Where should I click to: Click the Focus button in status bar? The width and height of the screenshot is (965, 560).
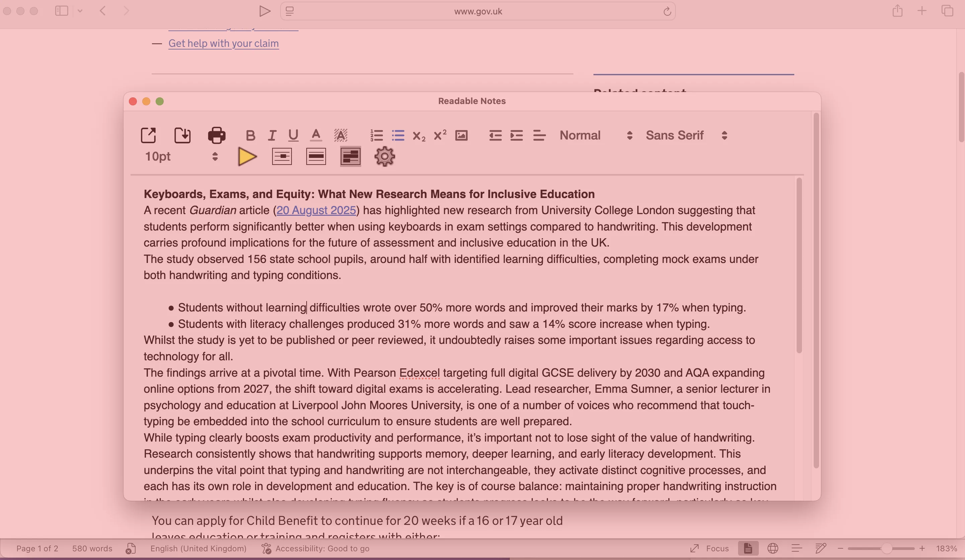point(710,548)
